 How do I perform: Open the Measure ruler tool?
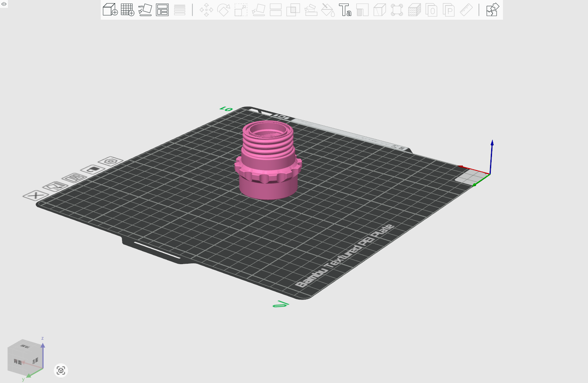466,9
